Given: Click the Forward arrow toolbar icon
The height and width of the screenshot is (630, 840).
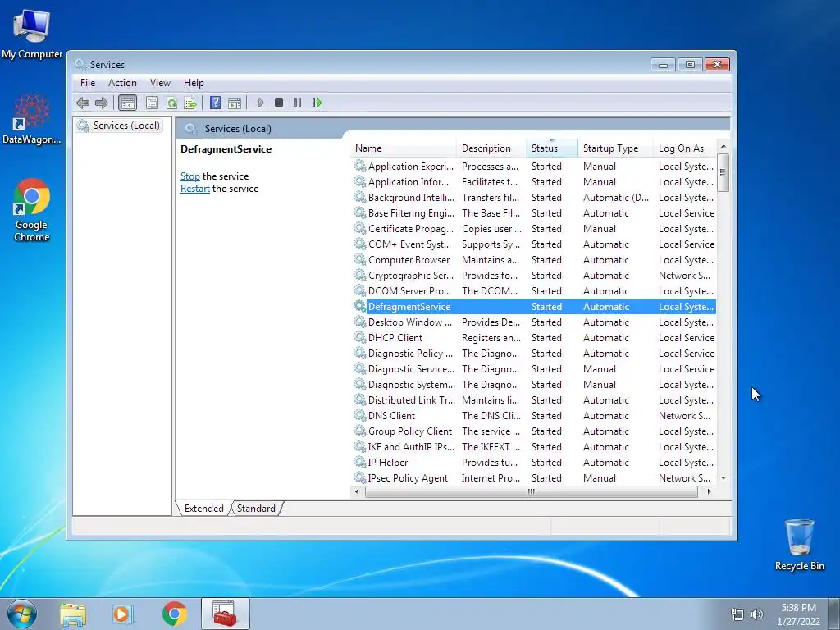Looking at the screenshot, I should click(101, 103).
